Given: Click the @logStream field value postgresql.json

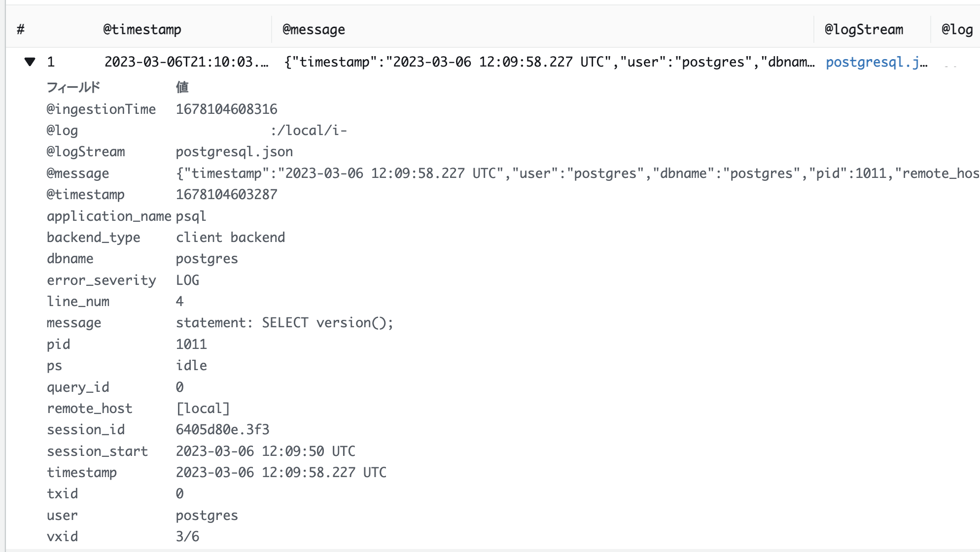Looking at the screenshot, I should tap(234, 151).
